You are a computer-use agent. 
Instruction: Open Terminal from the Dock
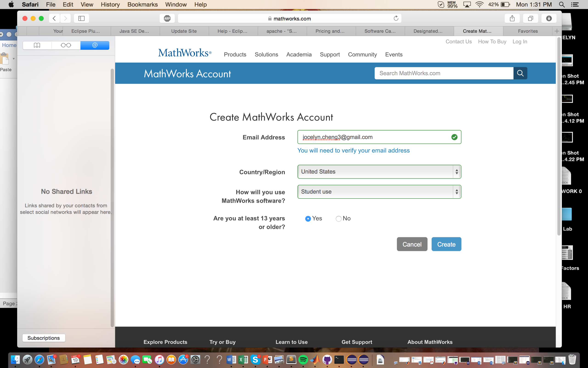[339, 359]
